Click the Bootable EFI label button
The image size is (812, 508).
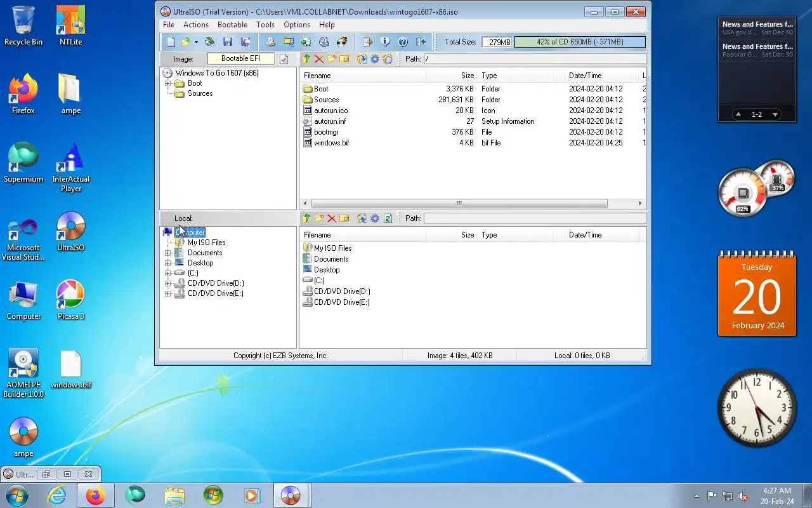(241, 59)
